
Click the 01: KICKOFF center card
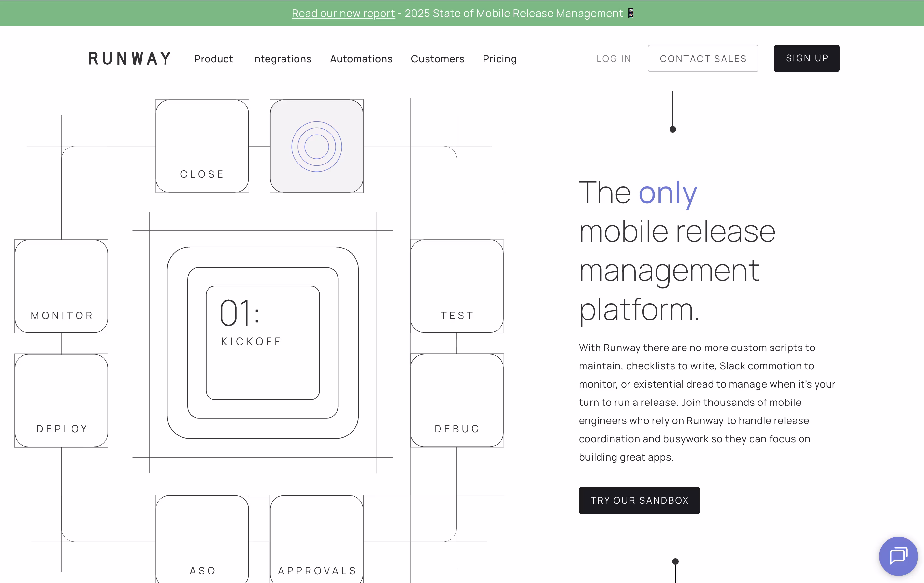263,343
